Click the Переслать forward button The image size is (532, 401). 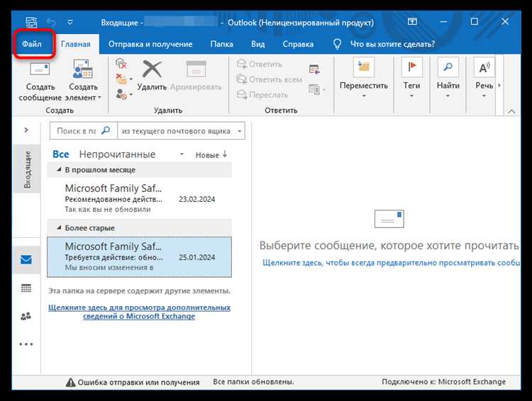[262, 94]
